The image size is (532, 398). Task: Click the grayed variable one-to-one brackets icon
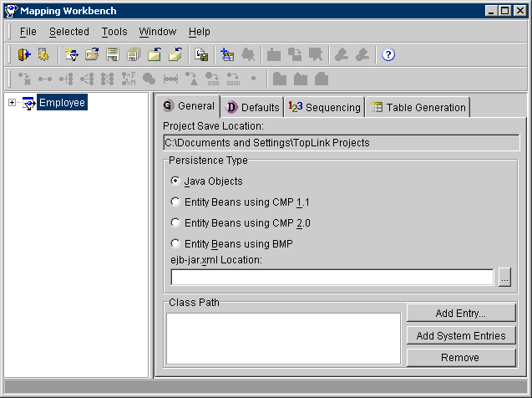[x=170, y=79]
